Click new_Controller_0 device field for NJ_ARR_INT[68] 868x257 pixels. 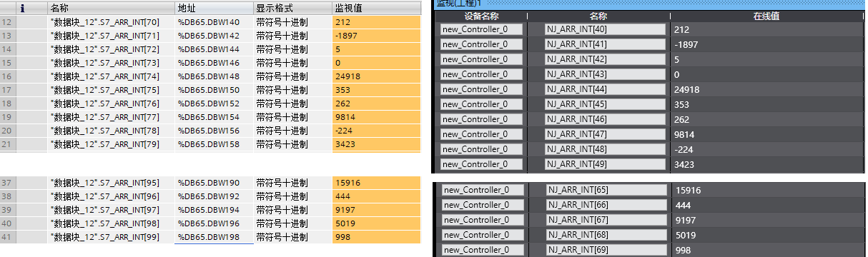[x=482, y=235]
